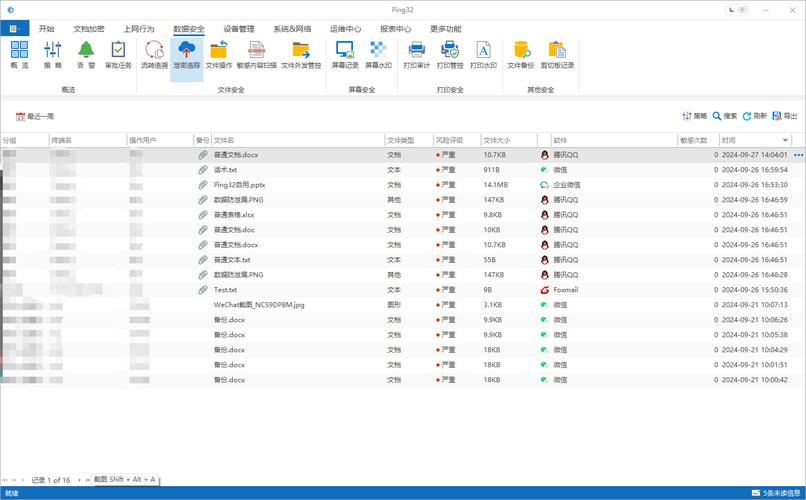Viewport: 806px width, 500px height.
Task: Open the 打印审计 printer icon
Action: (x=416, y=49)
